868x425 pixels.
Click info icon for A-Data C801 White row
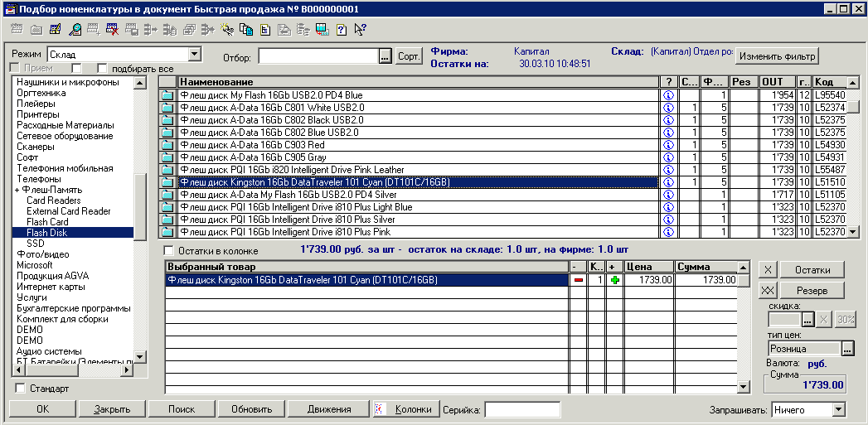(x=668, y=108)
